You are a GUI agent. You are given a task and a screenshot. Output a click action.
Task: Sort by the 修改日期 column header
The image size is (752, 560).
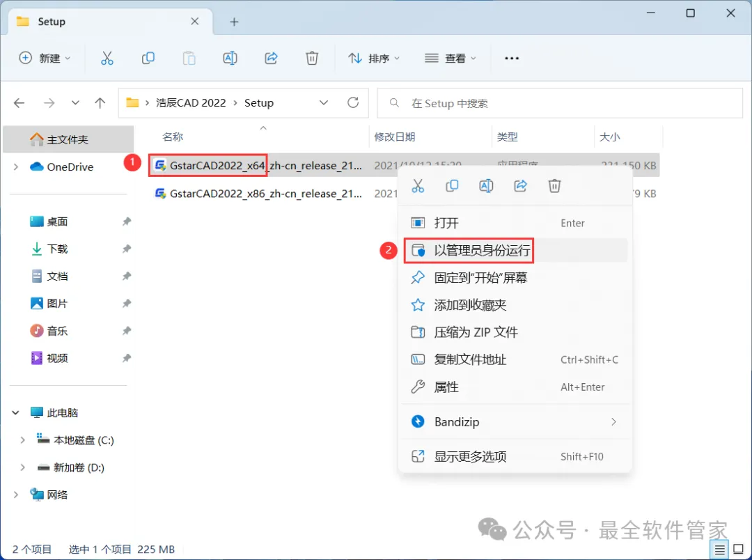coord(395,137)
